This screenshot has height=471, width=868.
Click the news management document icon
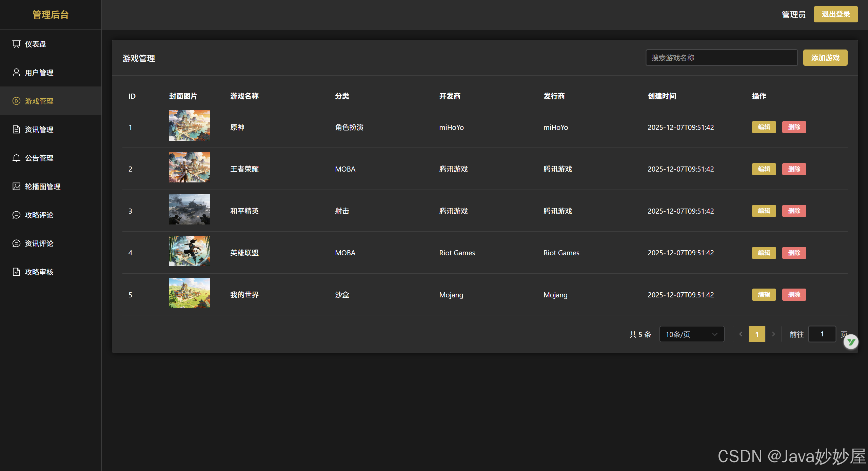(16, 130)
